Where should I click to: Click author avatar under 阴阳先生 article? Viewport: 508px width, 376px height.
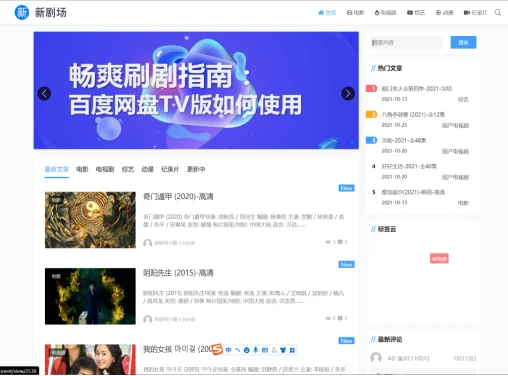[148, 319]
